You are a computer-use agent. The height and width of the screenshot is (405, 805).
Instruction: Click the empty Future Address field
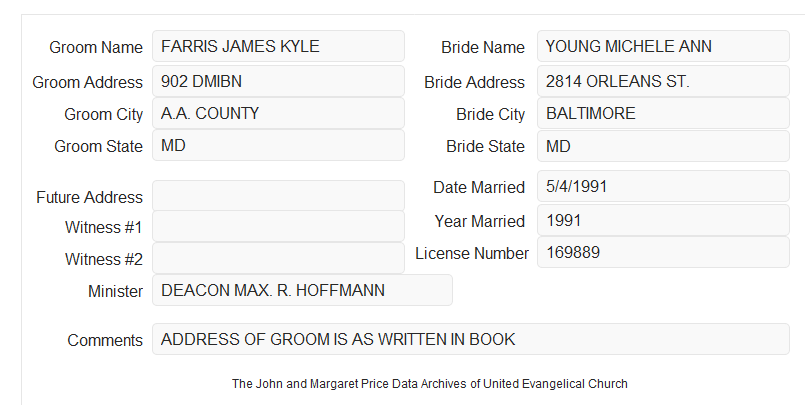pos(278,196)
